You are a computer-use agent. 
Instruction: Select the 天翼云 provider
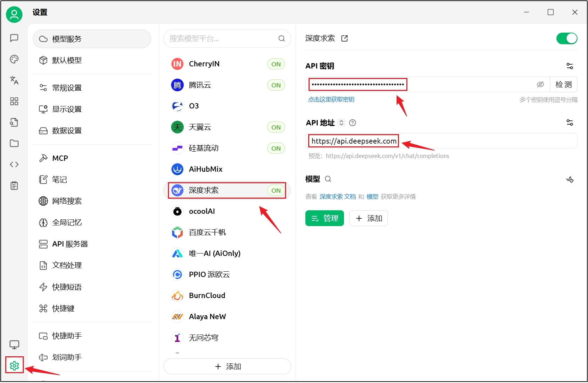[227, 127]
